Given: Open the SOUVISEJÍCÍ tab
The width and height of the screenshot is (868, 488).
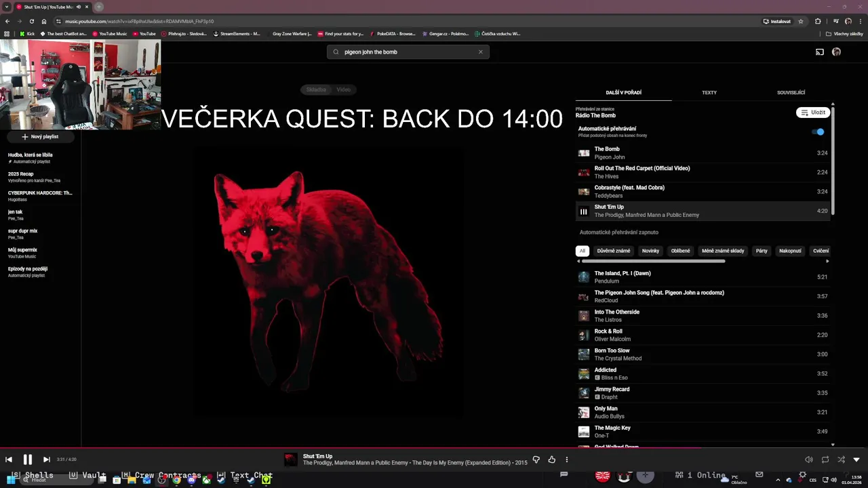Looking at the screenshot, I should 791,92.
